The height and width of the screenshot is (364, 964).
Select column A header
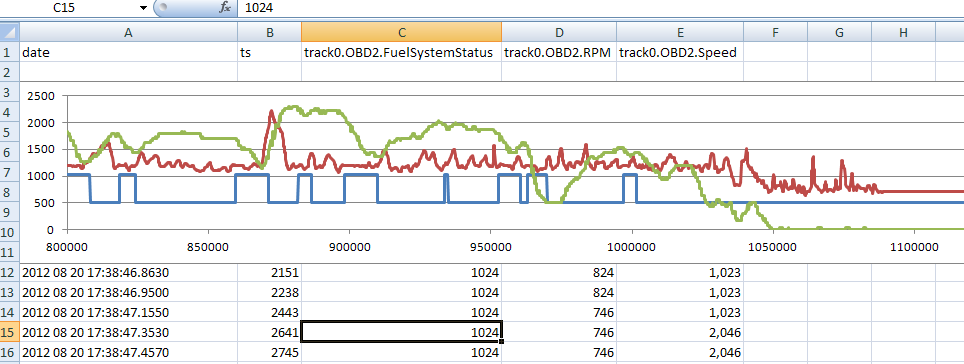click(x=128, y=33)
